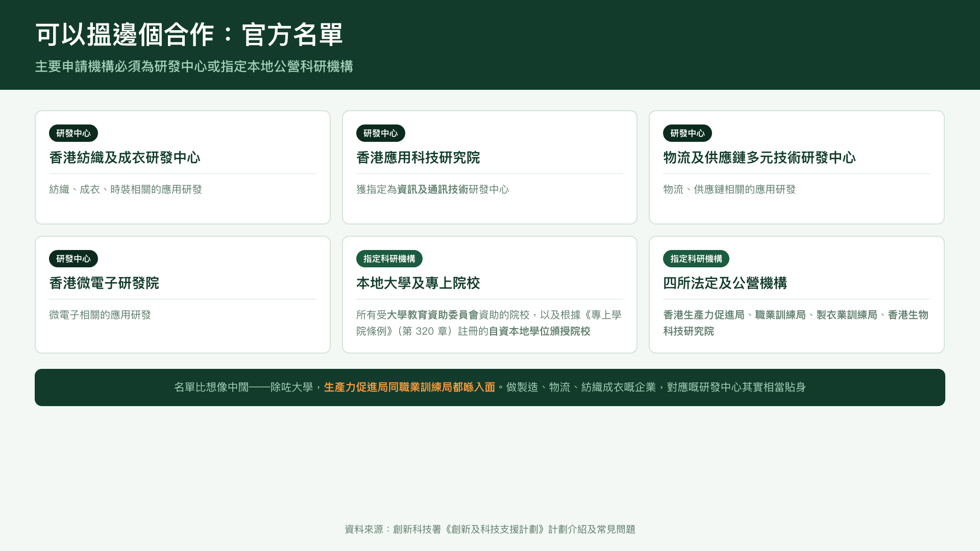Click the slide title 可以搵邊個合作：官方名單
This screenshot has height=551, width=980.
[x=189, y=35]
